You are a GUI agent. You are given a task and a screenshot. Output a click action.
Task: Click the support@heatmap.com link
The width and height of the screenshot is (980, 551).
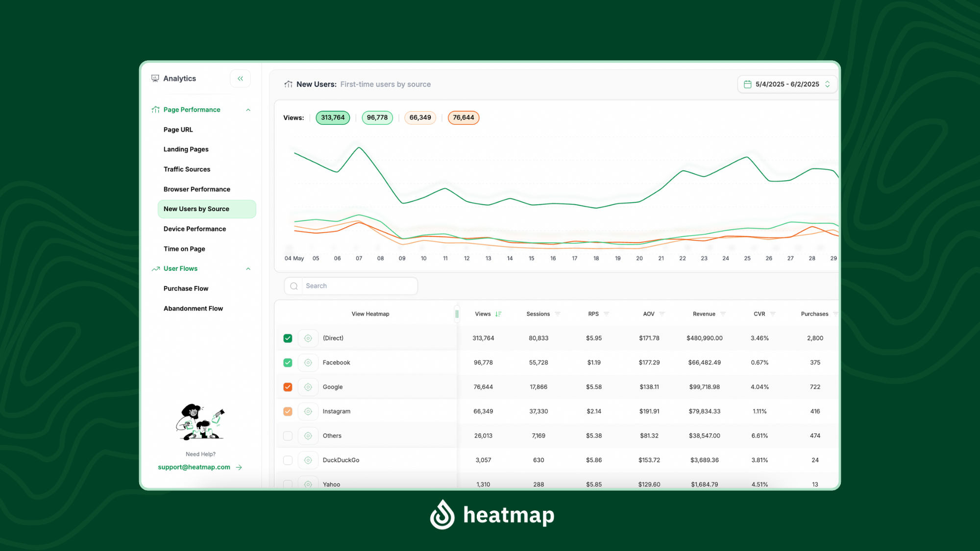coord(194,467)
